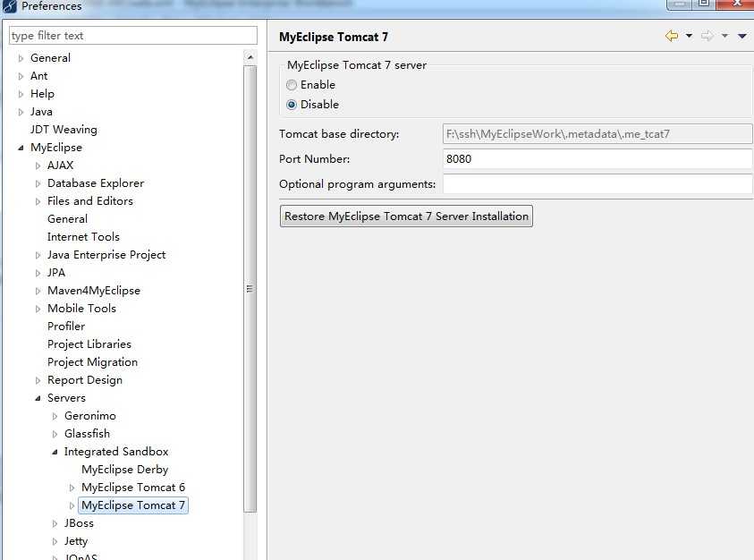Collapse the MyEclipse tree node
Viewport: 754px width, 560px height.
(21, 148)
